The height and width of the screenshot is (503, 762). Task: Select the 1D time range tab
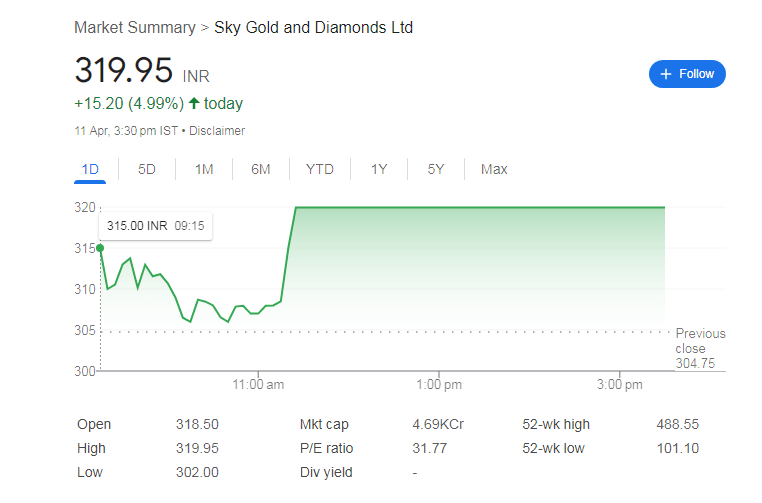[x=90, y=169]
